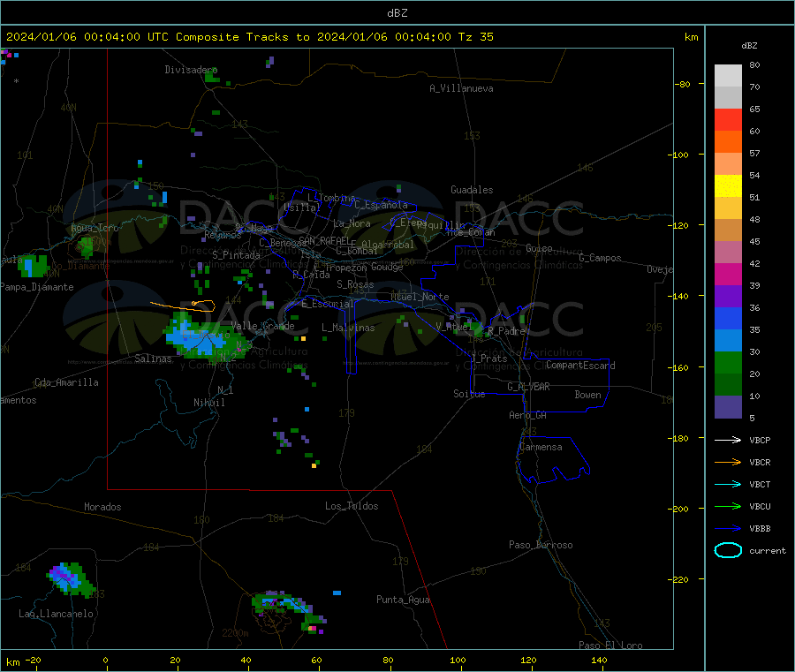Image resolution: width=795 pixels, height=672 pixels.
Task: Click the C_Española location label
Action: point(381,205)
